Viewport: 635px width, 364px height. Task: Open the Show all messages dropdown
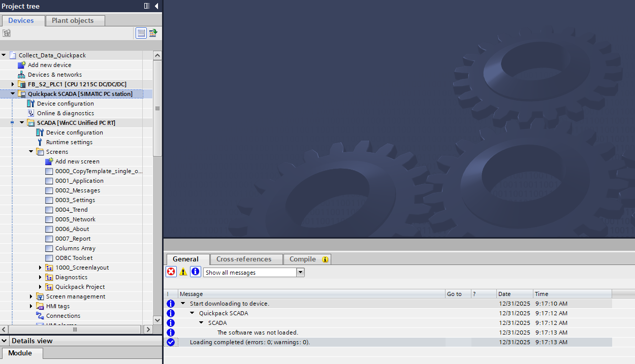click(300, 273)
